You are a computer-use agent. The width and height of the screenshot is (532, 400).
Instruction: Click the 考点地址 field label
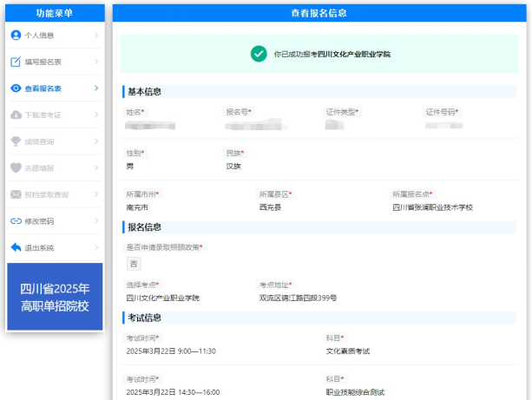[x=275, y=285]
